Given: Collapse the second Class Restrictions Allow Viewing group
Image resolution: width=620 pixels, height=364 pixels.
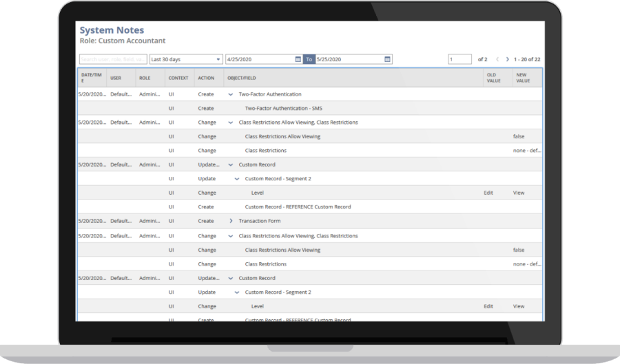Looking at the screenshot, I should click(x=231, y=236).
